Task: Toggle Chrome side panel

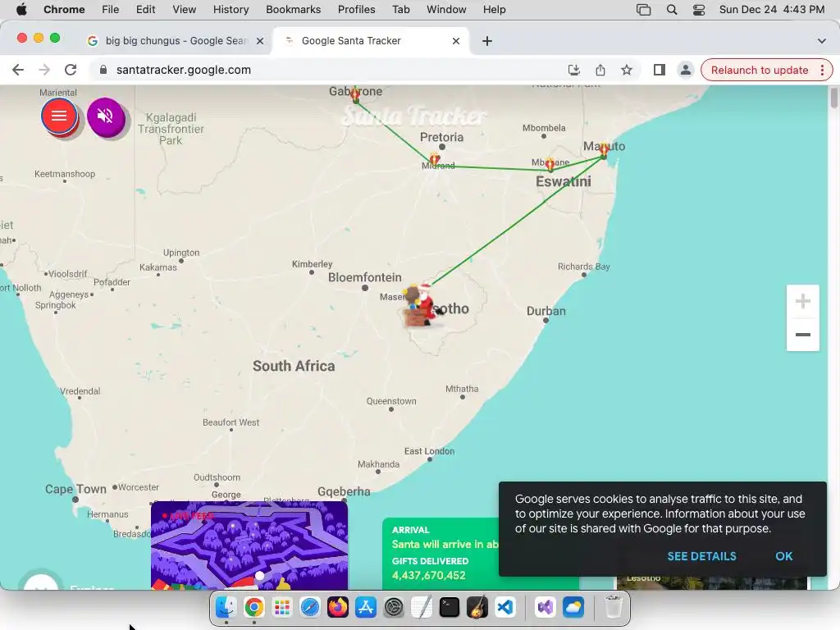Action: pyautogui.click(x=660, y=71)
